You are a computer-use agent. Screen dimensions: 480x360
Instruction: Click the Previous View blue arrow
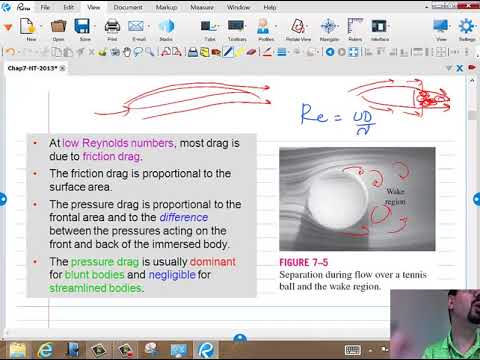click(330, 52)
